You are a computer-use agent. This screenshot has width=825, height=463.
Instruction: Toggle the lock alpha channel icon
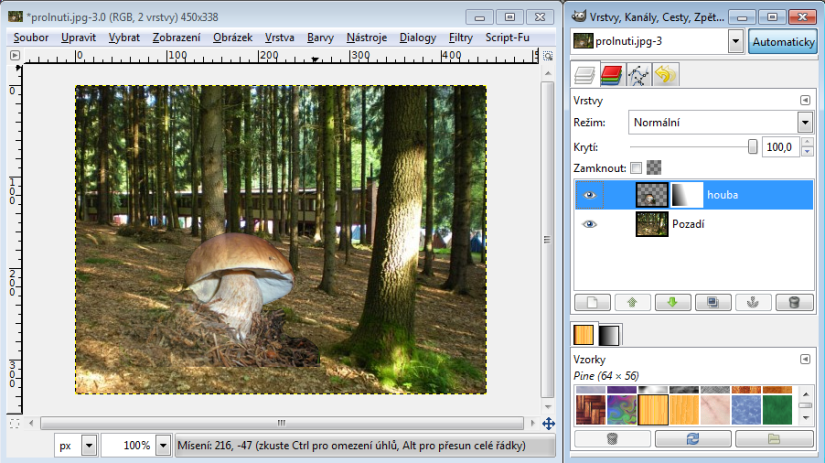[x=653, y=168]
